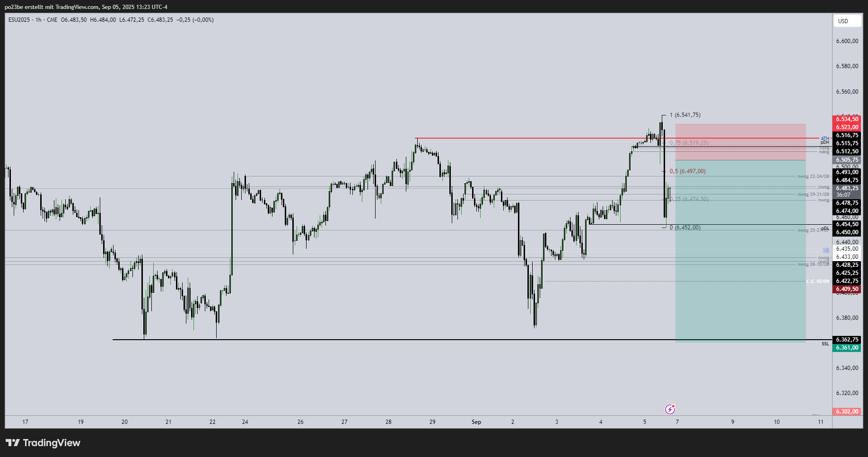Screen dimensions: 868x457
Task: Click the ESU2025 symbol name
Action: [x=19, y=20]
